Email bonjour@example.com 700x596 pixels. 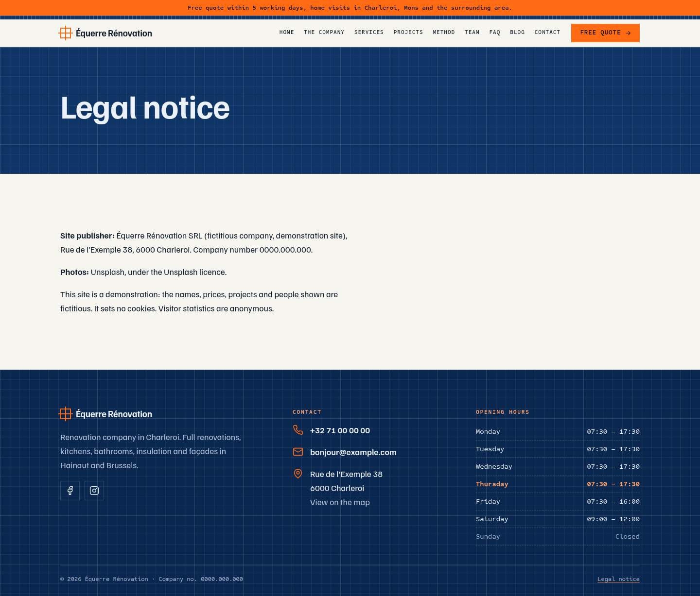353,452
